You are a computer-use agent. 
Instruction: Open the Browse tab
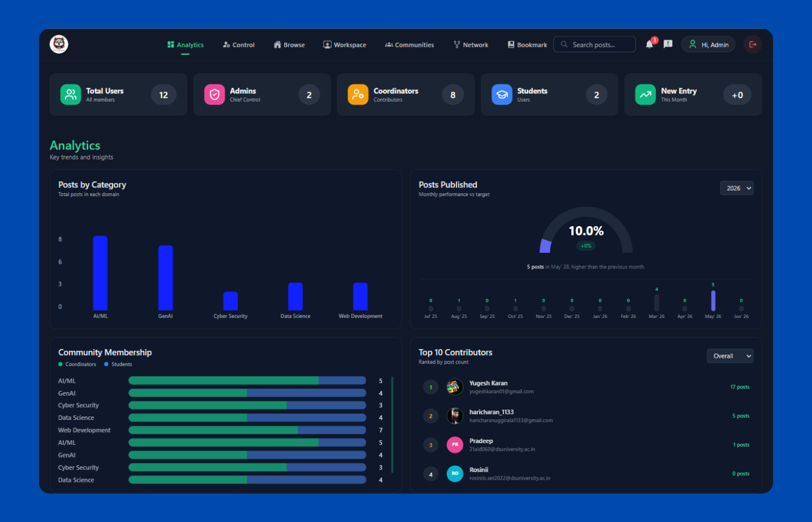(289, 45)
